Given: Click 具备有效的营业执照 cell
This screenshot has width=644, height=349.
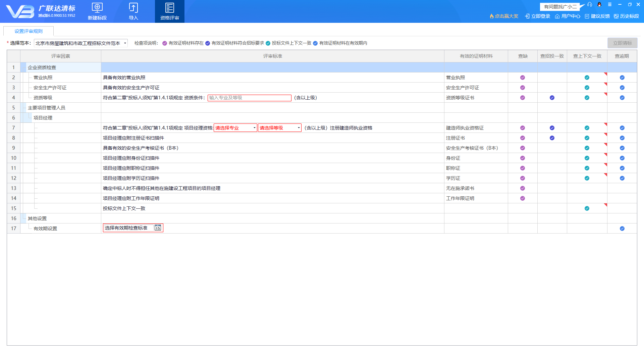Looking at the screenshot, I should [273, 78].
